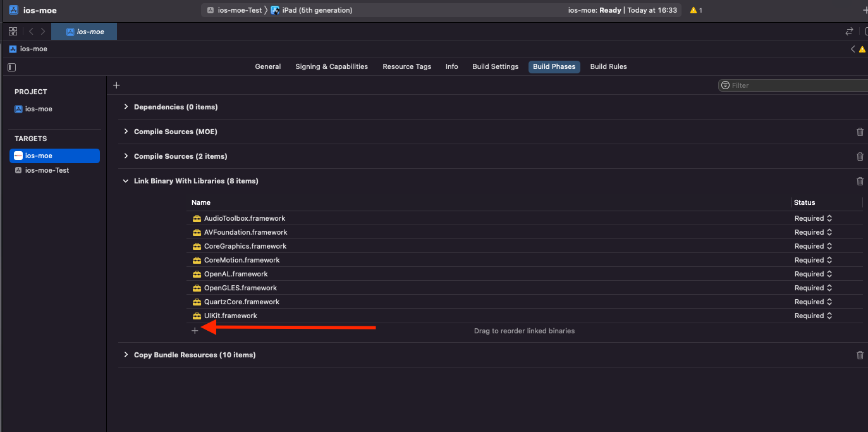The height and width of the screenshot is (432, 868).
Task: Select the Build Phases tab
Action: point(554,66)
